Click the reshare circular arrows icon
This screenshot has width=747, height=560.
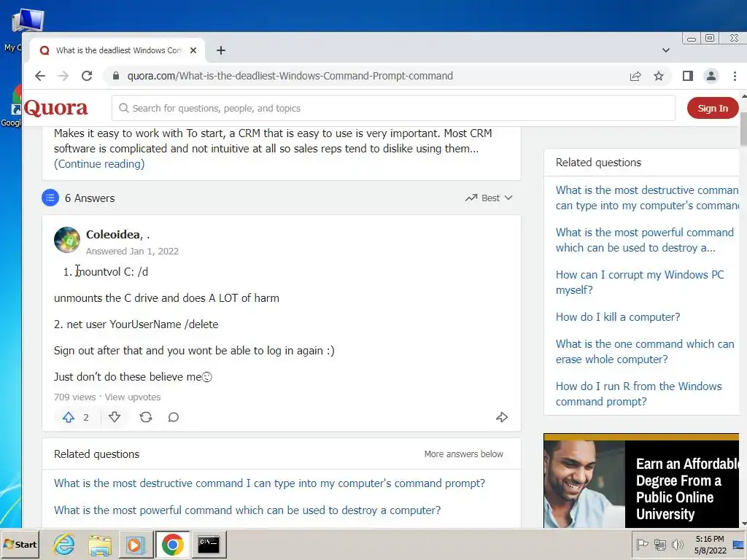[x=146, y=418]
